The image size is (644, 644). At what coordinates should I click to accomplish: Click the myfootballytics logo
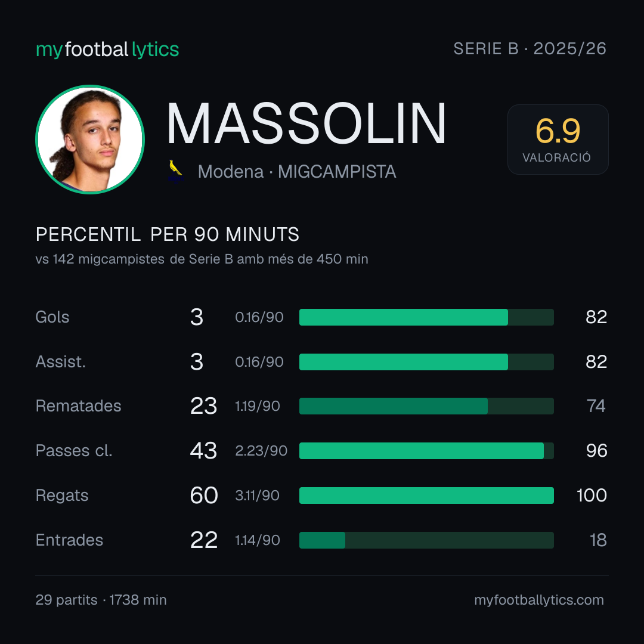click(107, 49)
